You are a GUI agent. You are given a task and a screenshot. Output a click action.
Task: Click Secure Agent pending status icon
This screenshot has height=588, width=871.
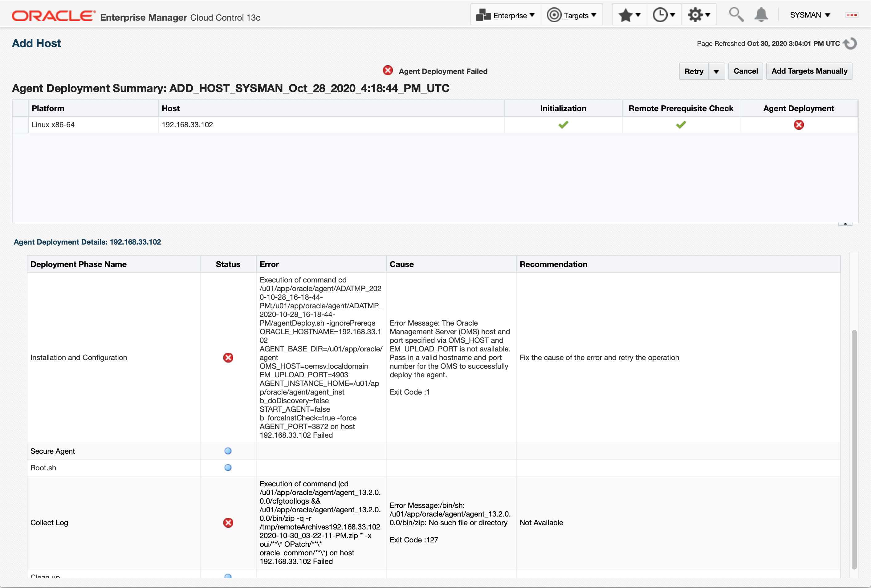[228, 451]
